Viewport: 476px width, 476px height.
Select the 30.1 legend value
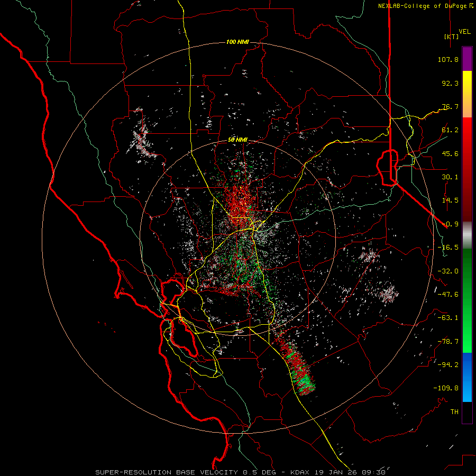coord(450,177)
